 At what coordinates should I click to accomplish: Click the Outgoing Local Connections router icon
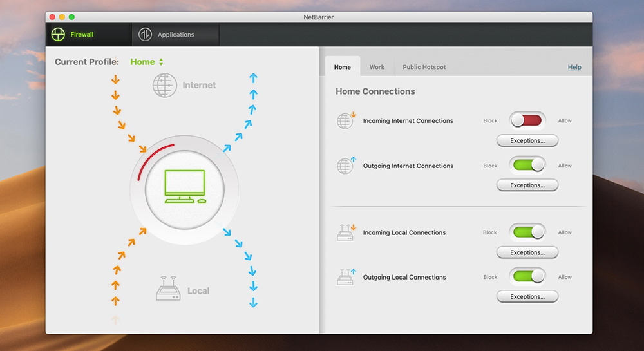tap(346, 277)
